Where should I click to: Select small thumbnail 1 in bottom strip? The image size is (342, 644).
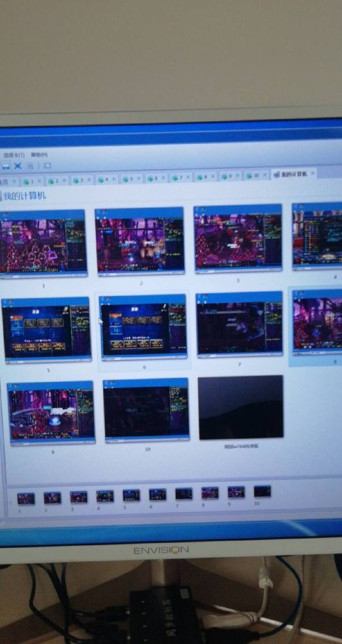click(x=26, y=499)
